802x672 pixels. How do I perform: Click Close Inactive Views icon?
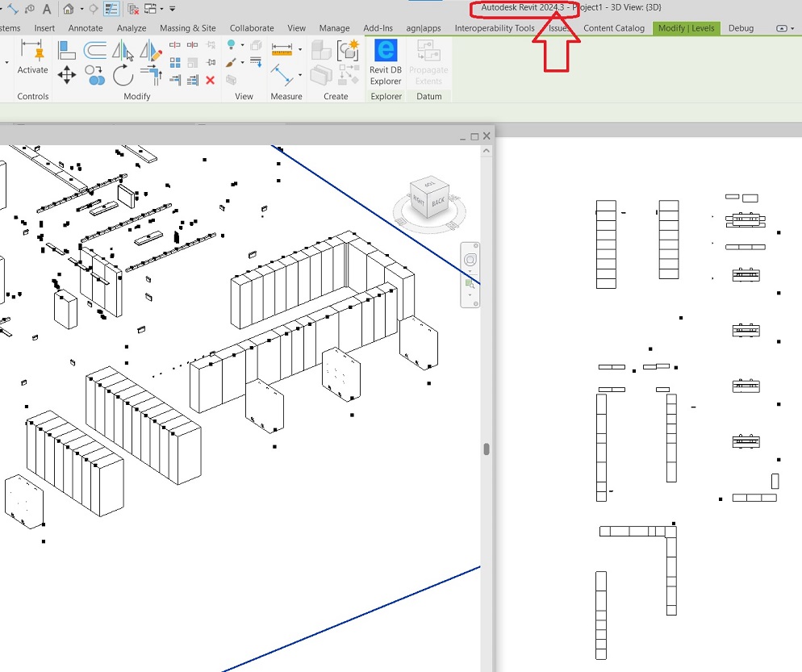pyautogui.click(x=133, y=9)
